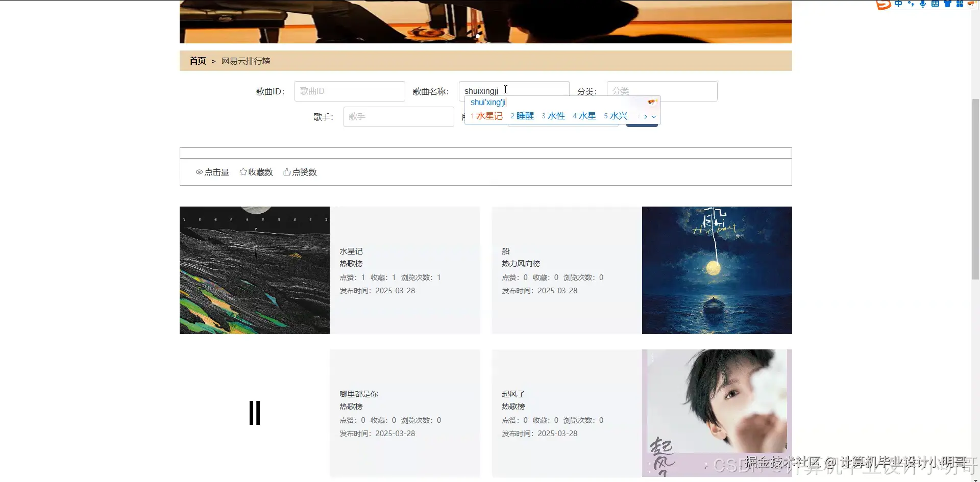
Task: Open the 分类 category selector
Action: 661,91
